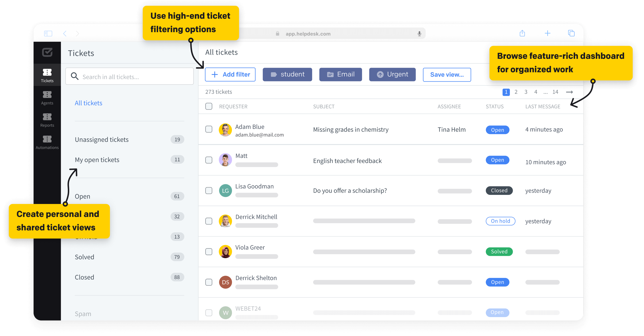Expand next page arrow navigation
This screenshot has width=644, height=336.
570,92
